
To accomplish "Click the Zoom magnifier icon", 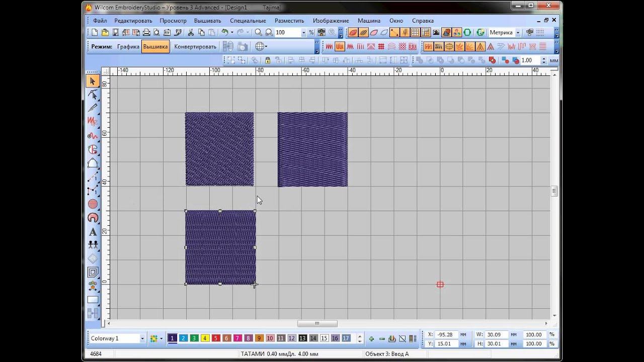I will click(258, 33).
